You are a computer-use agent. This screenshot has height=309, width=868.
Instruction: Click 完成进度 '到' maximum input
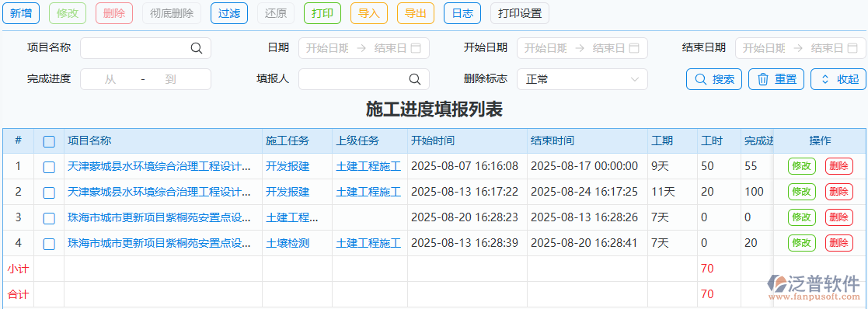170,80
